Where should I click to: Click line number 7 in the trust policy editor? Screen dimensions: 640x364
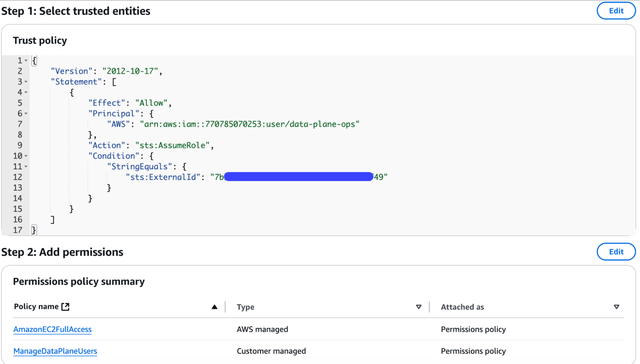(20, 124)
